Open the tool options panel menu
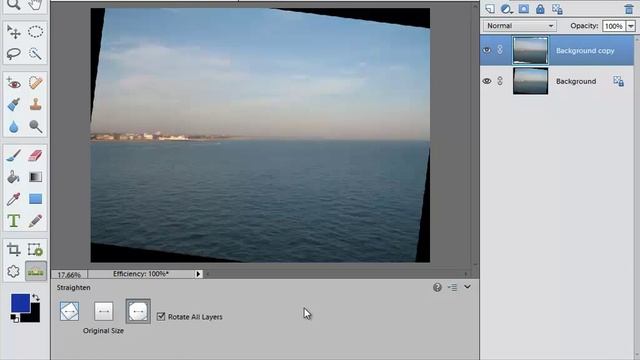 point(452,288)
